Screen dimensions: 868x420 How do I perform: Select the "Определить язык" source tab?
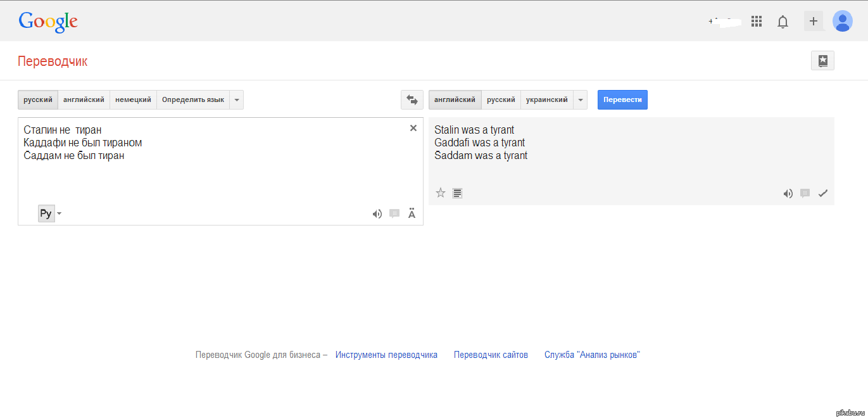(193, 100)
